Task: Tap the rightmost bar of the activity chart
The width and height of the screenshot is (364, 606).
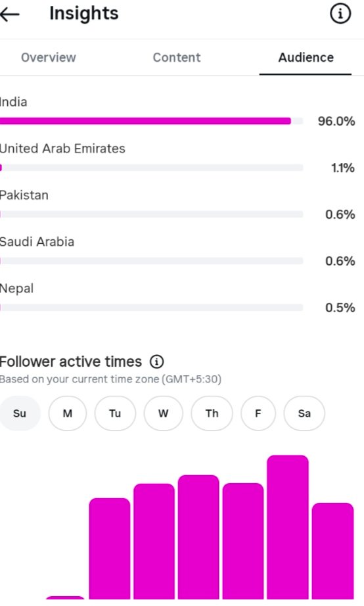Action: click(x=332, y=551)
